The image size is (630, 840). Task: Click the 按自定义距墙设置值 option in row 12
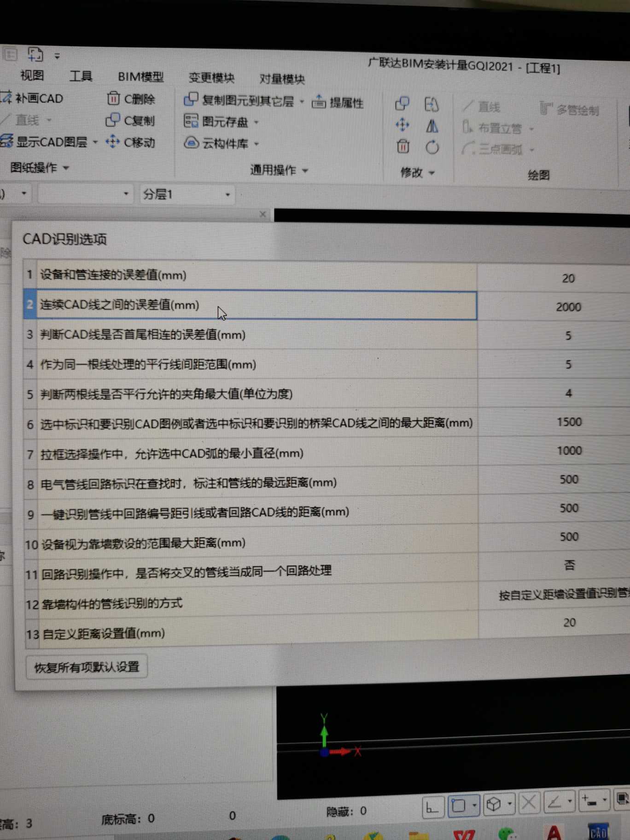[564, 594]
